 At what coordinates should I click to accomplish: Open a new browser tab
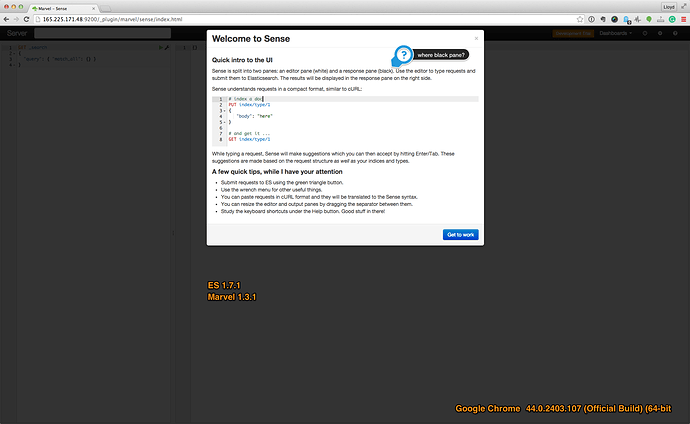tap(106, 9)
